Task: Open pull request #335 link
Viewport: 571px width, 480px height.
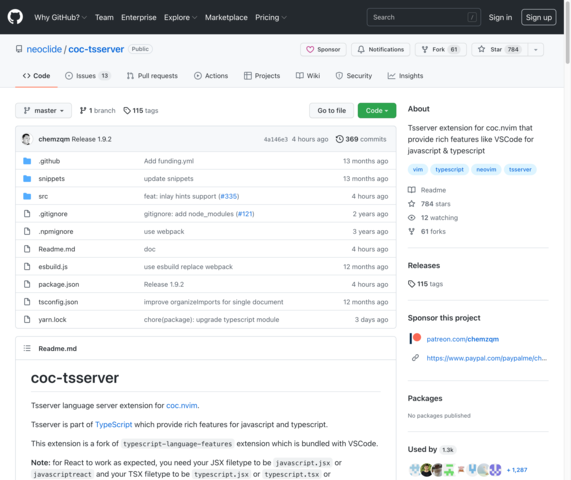Action: 229,196
